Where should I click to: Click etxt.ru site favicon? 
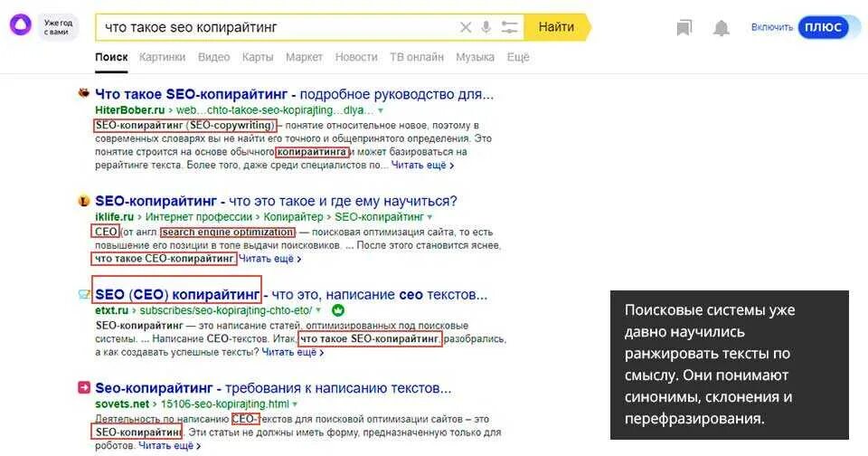pyautogui.click(x=84, y=294)
